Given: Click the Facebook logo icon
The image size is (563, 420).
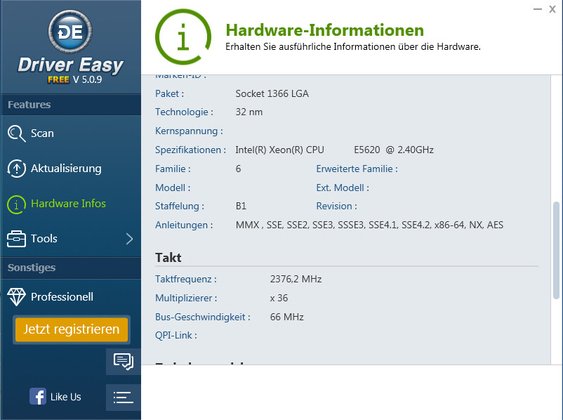Looking at the screenshot, I should click(38, 397).
